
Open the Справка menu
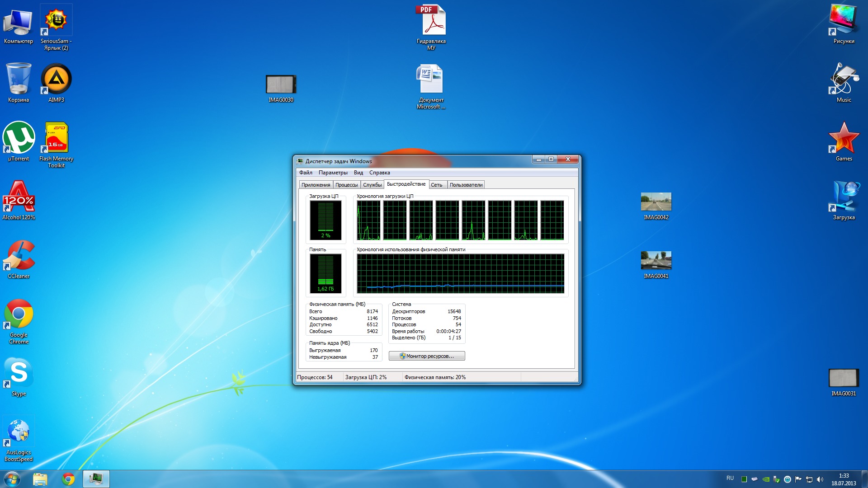tap(379, 173)
